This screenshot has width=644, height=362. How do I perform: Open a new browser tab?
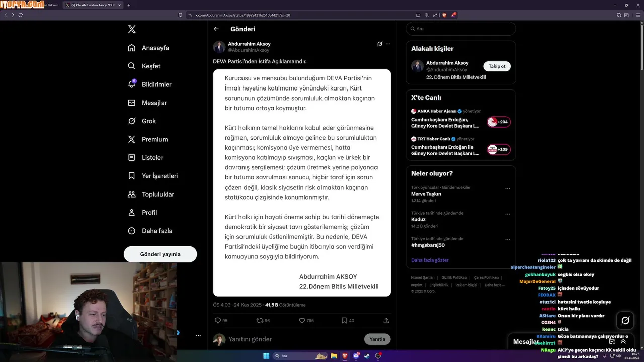click(129, 5)
